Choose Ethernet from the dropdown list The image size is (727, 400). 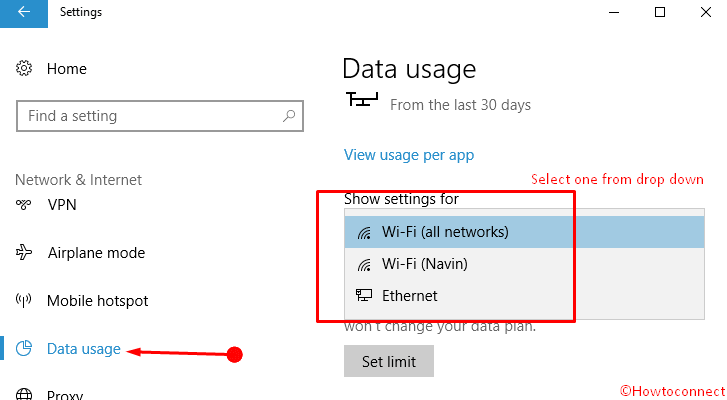(524, 296)
